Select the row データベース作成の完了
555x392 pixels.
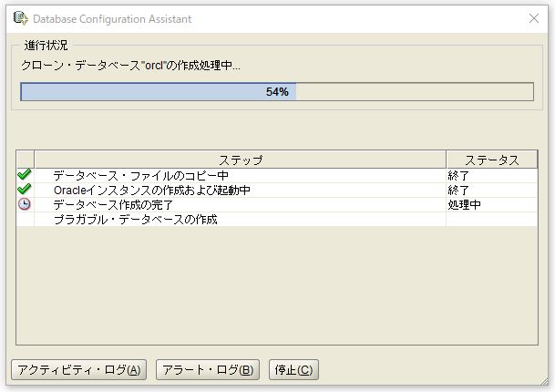coord(277,205)
